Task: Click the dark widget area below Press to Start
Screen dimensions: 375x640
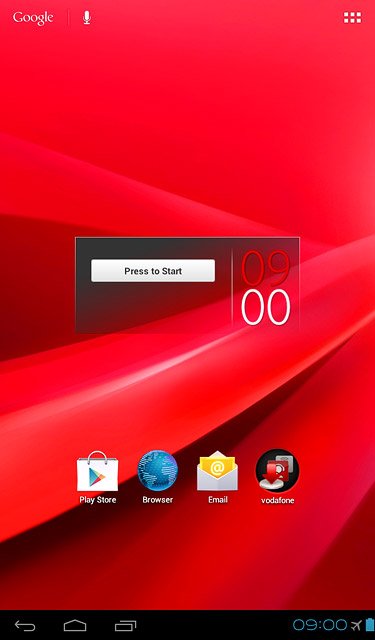Action: 153,306
